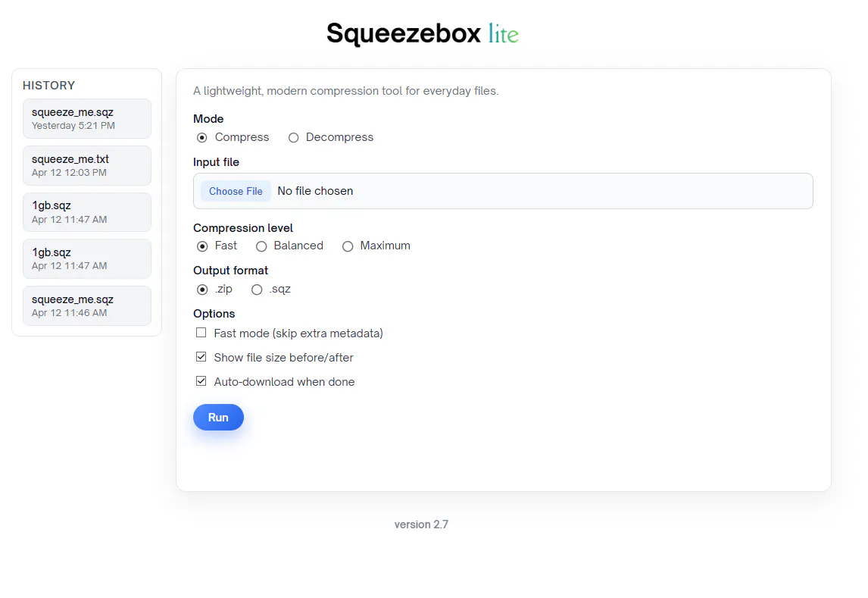Viewport: 868px width, 598px height.
Task: Click the version 2.7 footer text
Action: coord(421,524)
